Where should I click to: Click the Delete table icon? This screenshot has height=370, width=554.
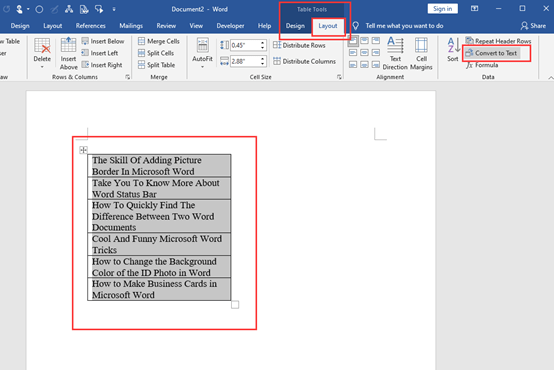(42, 46)
